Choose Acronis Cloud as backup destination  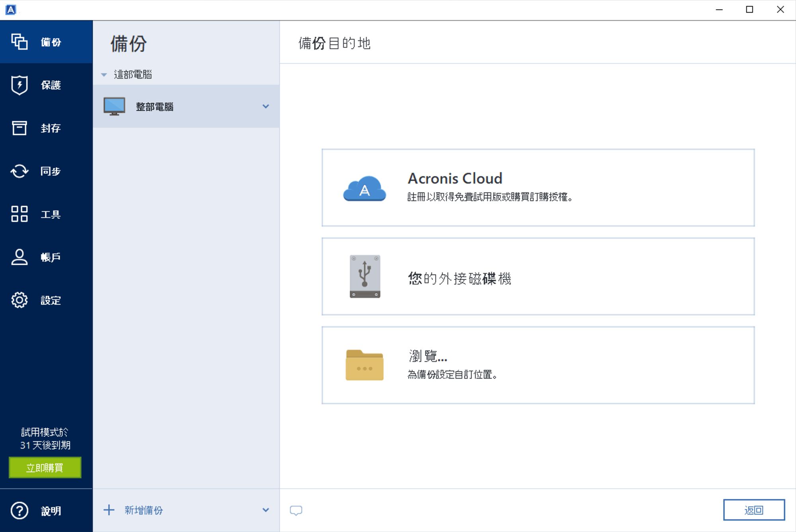[538, 188]
